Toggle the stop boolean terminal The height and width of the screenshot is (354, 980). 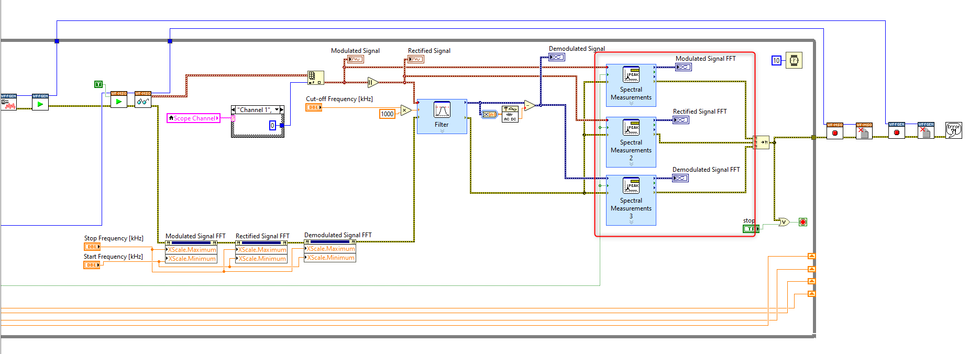(751, 229)
